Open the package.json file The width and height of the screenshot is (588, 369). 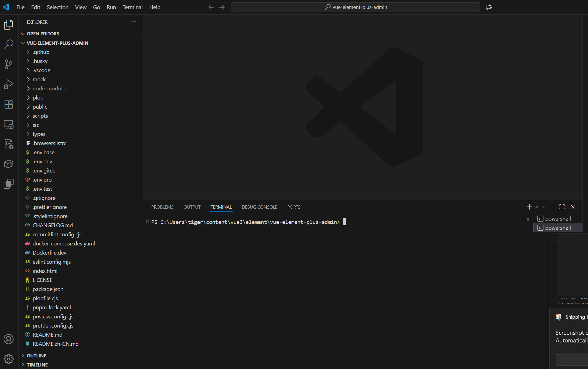(x=80, y=289)
